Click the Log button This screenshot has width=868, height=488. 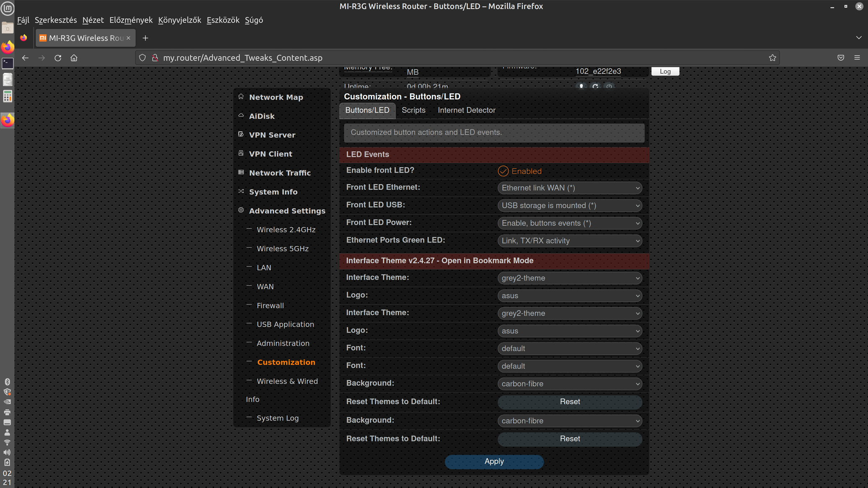tap(665, 72)
